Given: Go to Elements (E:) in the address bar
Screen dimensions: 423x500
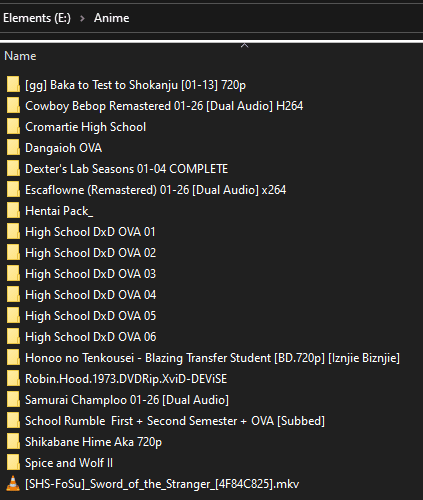Looking at the screenshot, I should click(x=37, y=18).
